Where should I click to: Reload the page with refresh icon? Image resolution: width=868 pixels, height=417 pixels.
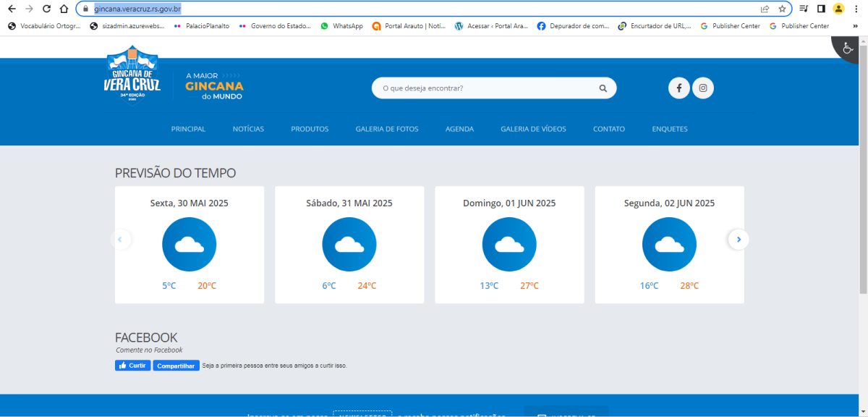pos(46,9)
